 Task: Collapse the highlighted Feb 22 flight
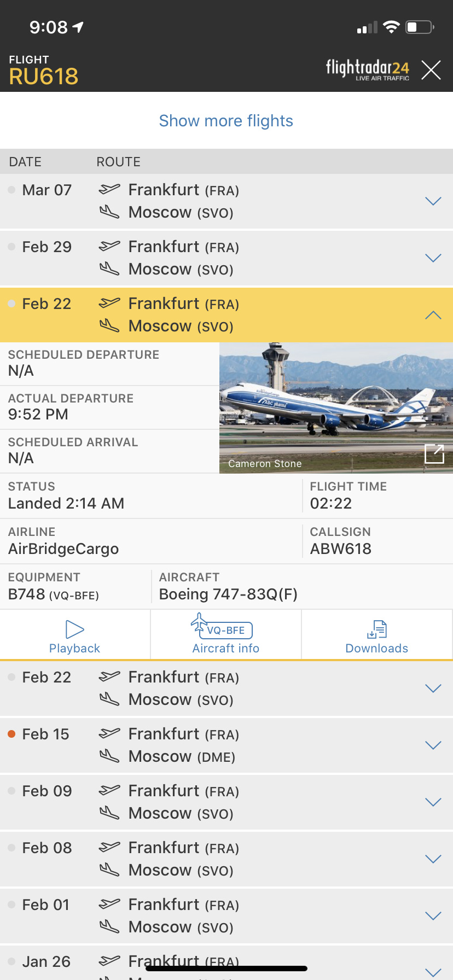pyautogui.click(x=433, y=315)
